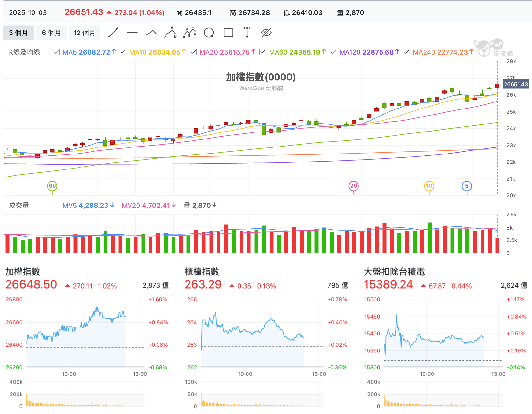The image size is (532, 414).
Task: Uncheck the MA10 moving average checkbox
Action: click(x=123, y=52)
